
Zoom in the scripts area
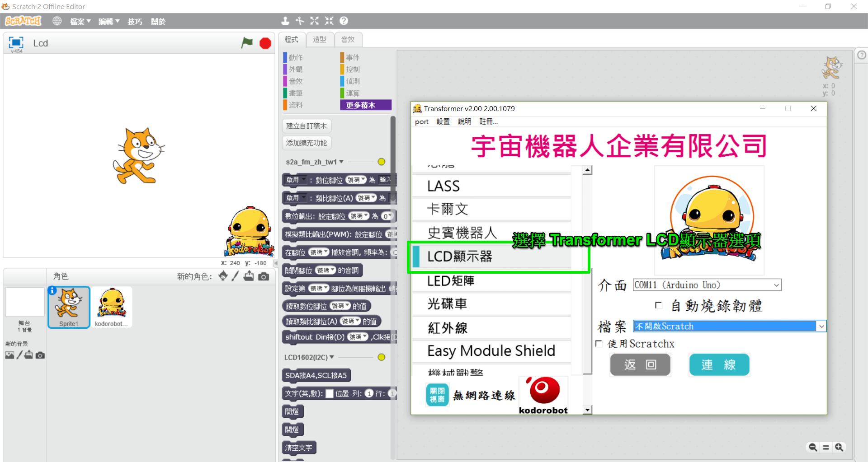(839, 447)
